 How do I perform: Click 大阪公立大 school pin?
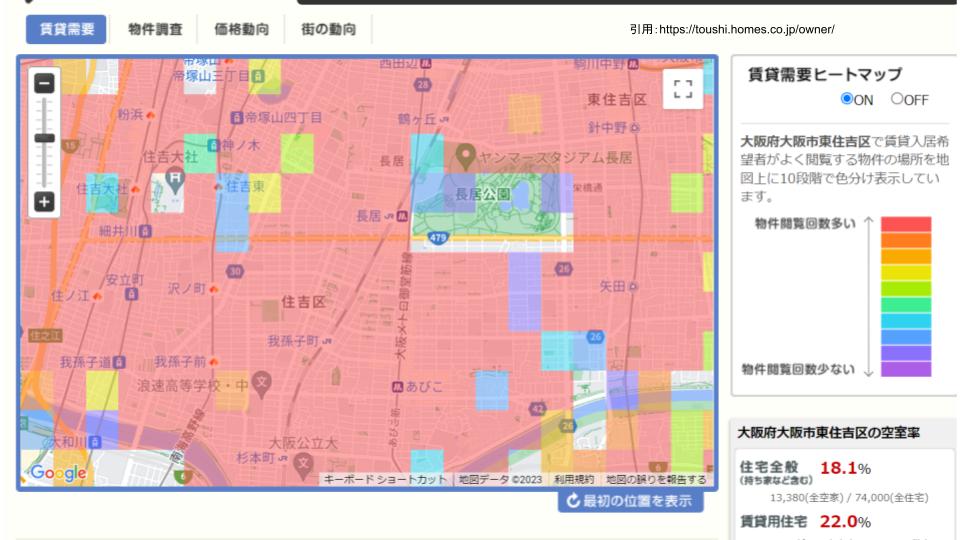click(303, 467)
